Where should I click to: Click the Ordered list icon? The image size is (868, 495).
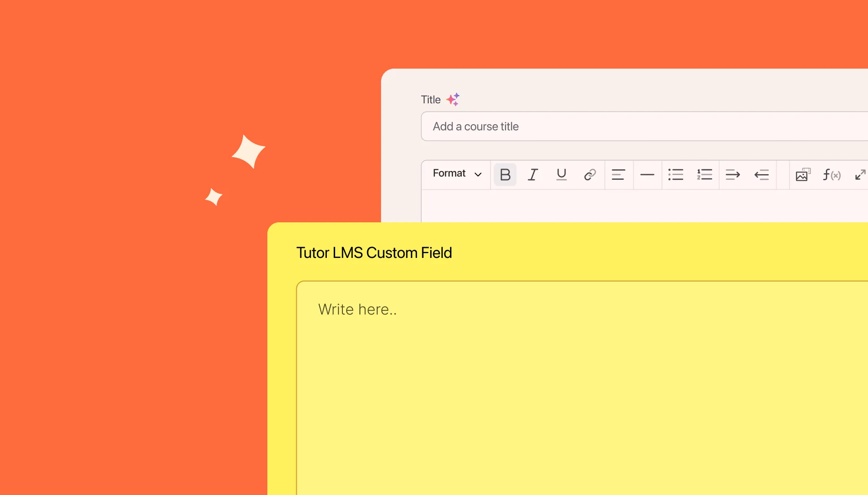tap(704, 174)
